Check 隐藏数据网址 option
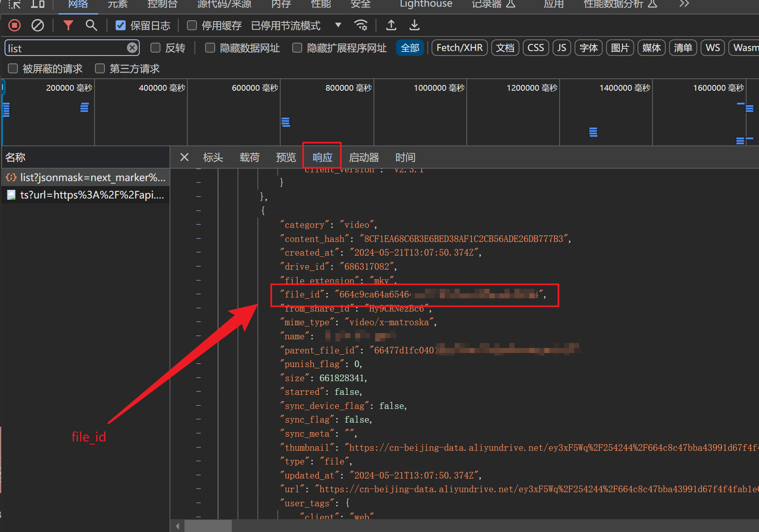 pyautogui.click(x=210, y=48)
